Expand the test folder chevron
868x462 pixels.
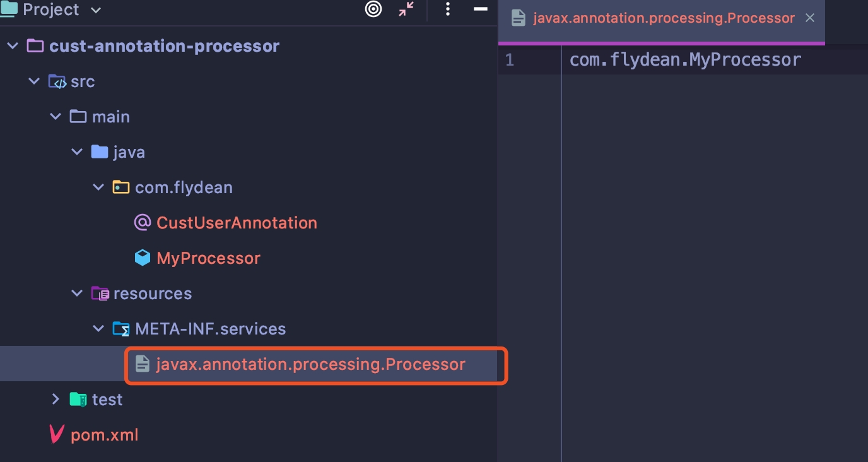(56, 400)
